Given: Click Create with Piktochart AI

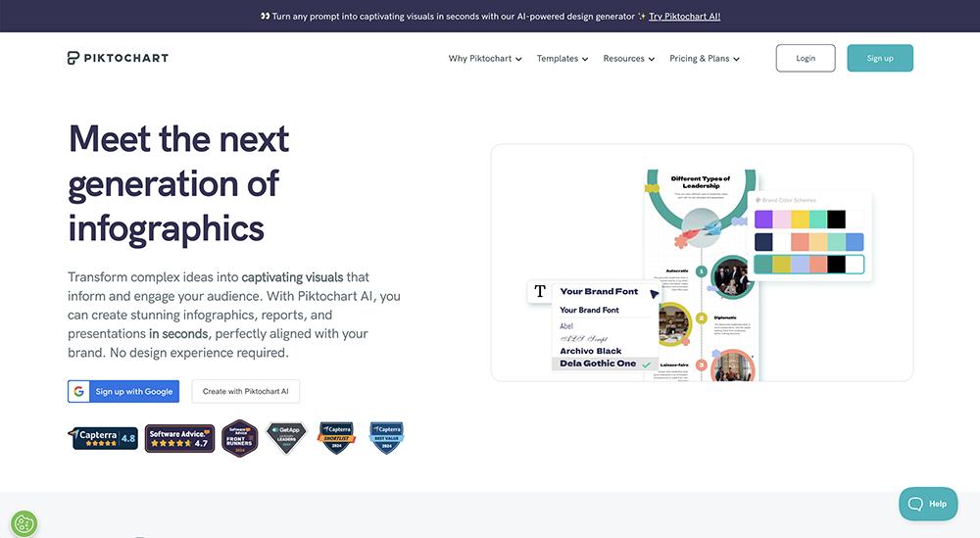Looking at the screenshot, I should [x=246, y=391].
